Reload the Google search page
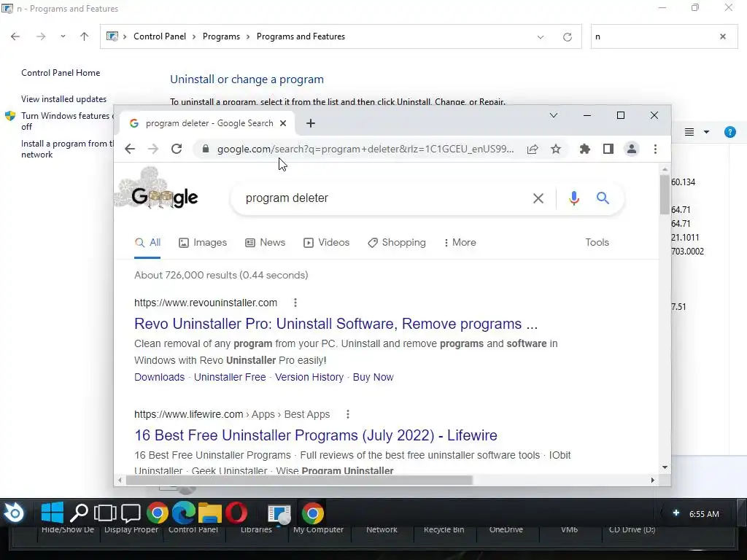Image resolution: width=747 pixels, height=560 pixels. point(177,149)
